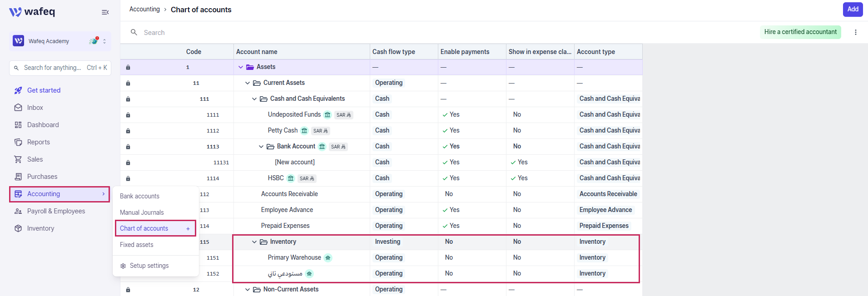The image size is (868, 296).
Task: Click the Cash flow type column header
Action: (x=393, y=52)
